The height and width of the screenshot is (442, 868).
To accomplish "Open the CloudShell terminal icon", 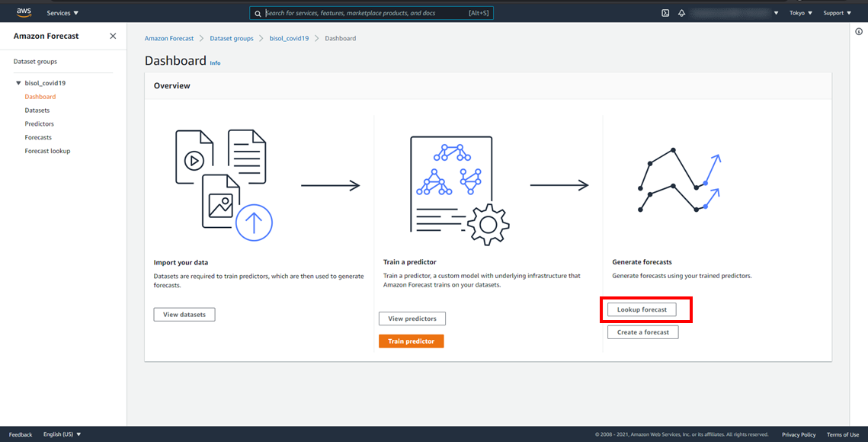I will (665, 13).
